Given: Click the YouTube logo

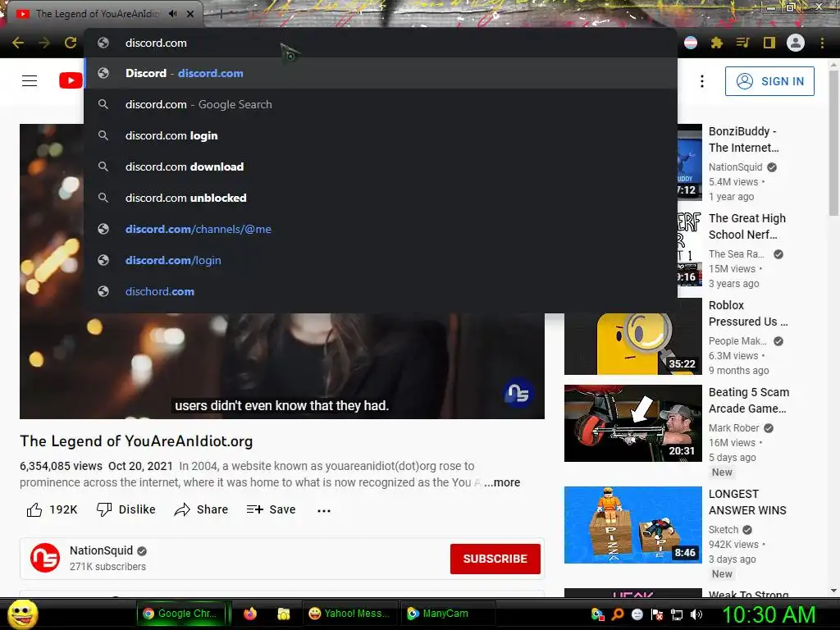Looking at the screenshot, I should (x=71, y=81).
